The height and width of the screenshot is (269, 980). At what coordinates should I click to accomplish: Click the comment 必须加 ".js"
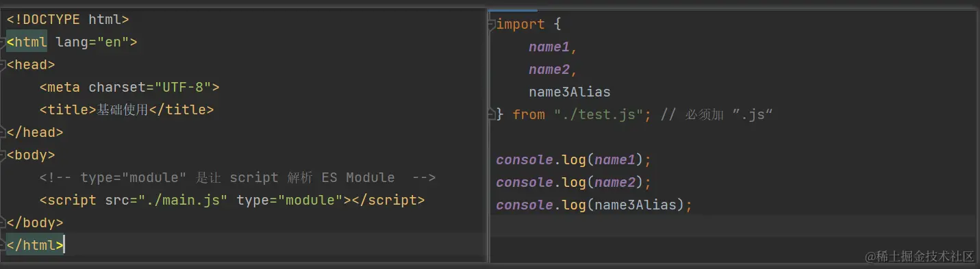click(x=716, y=115)
